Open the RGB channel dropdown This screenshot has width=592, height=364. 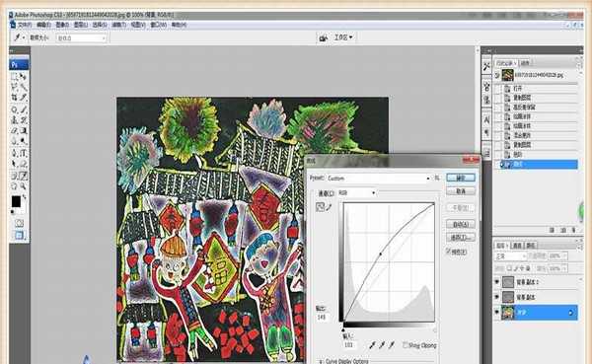(x=356, y=193)
